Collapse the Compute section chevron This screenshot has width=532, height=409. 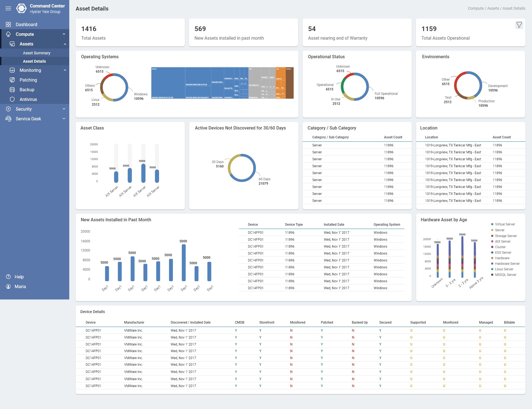click(64, 34)
